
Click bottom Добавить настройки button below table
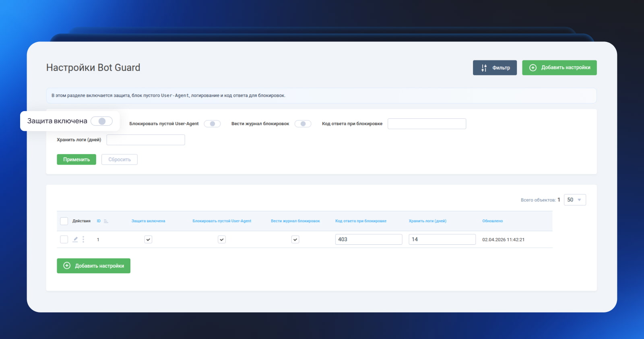click(93, 266)
